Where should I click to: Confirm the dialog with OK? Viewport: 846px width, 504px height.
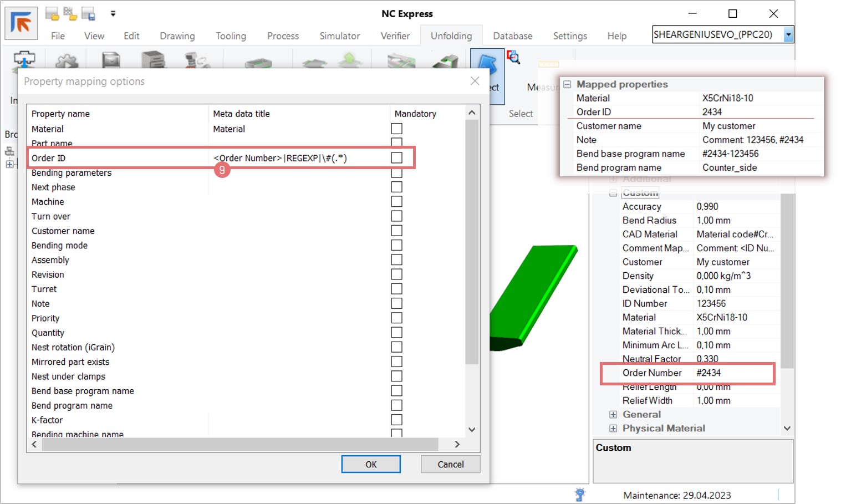pos(371,464)
